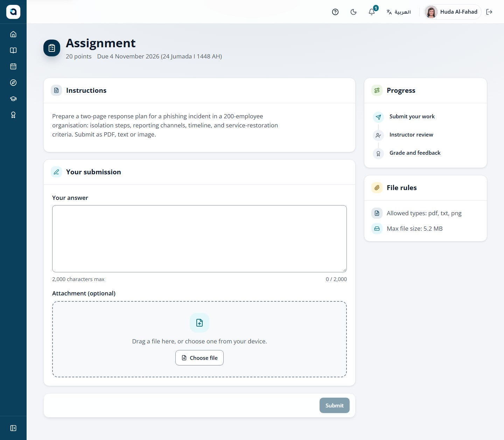Viewport: 504px width, 440px height.
Task: Open the courses book icon in sidebar
Action: click(13, 50)
